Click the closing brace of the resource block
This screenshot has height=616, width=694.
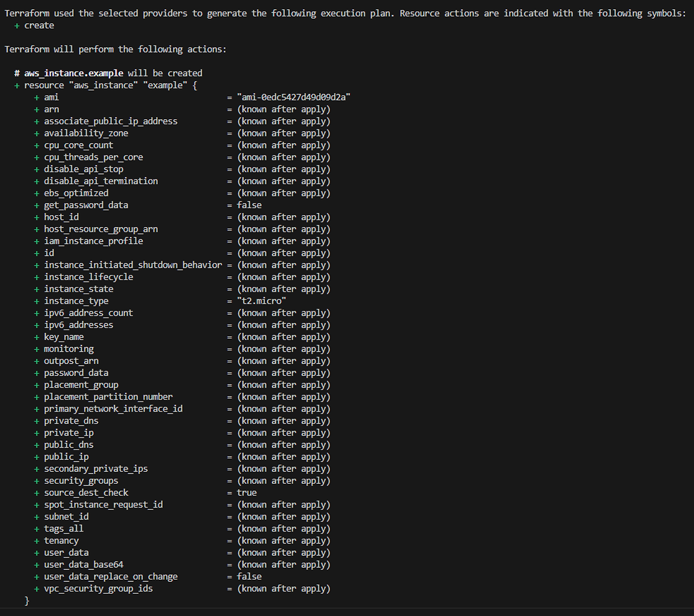(x=27, y=600)
